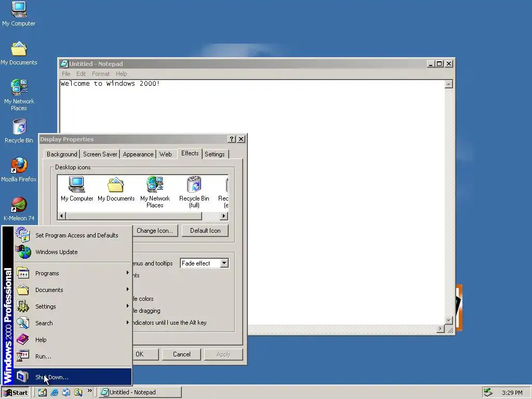The height and width of the screenshot is (399, 532).
Task: Click Notepad title bar icon
Action: coord(64,63)
